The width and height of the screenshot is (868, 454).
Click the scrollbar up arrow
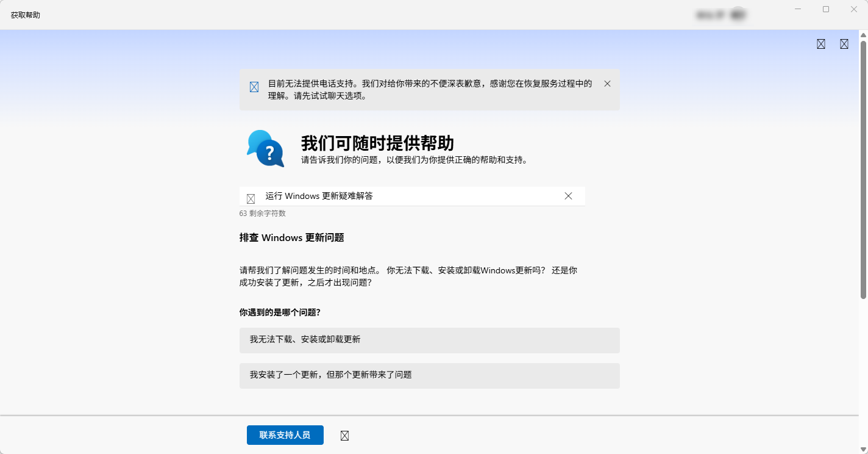[x=863, y=35]
